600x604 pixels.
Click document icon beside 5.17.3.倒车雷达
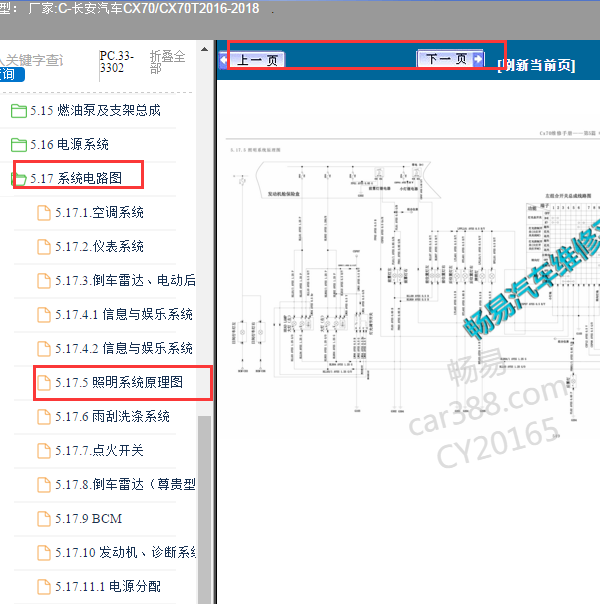point(44,280)
